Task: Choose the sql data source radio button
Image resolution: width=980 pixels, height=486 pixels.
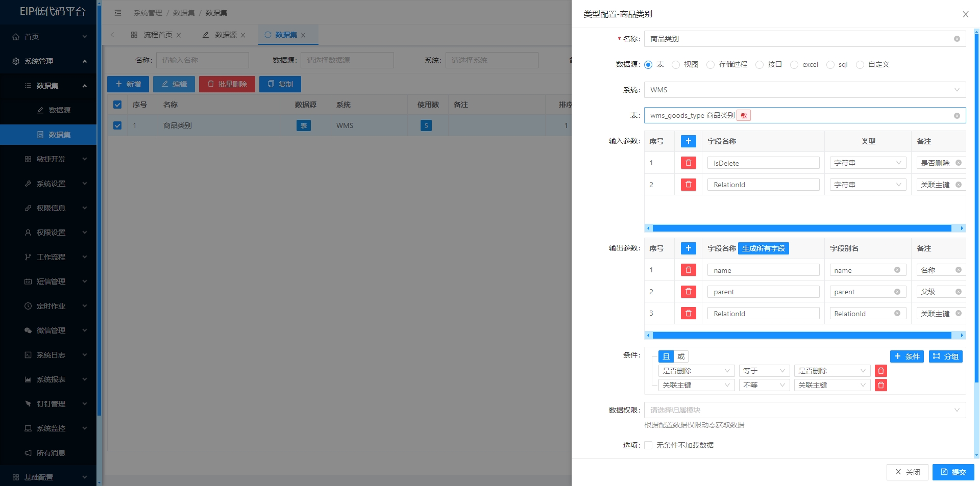Action: coord(830,65)
